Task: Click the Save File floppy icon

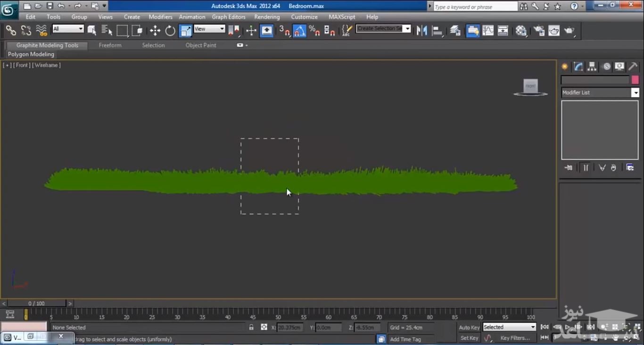Action: 50,6
